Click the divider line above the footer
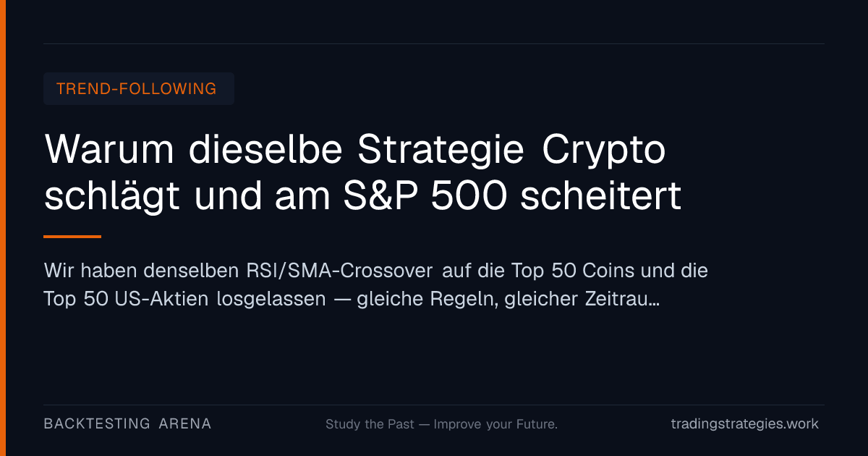Screen dimensions: 868x456 coord(434,405)
